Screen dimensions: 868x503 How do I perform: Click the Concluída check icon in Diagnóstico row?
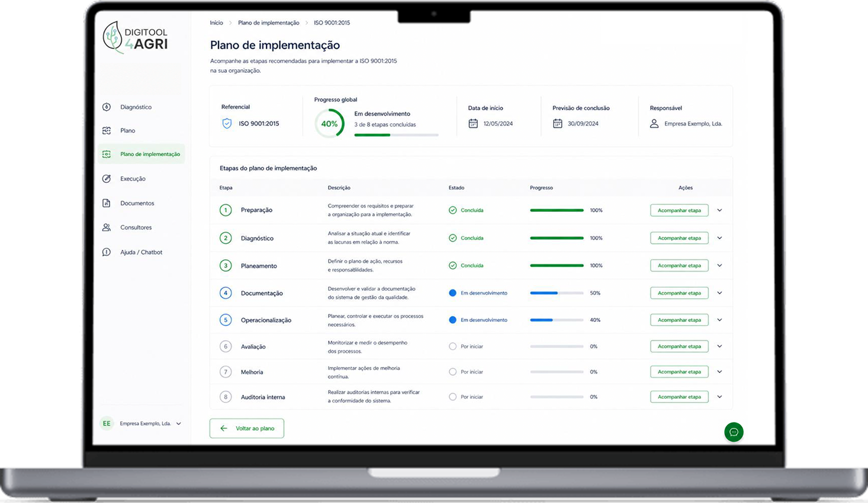tap(453, 238)
